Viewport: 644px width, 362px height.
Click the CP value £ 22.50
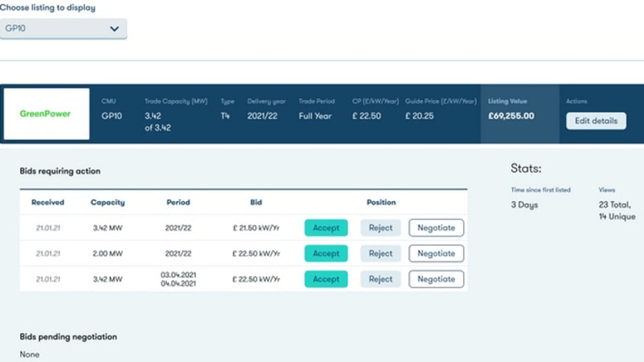click(367, 116)
